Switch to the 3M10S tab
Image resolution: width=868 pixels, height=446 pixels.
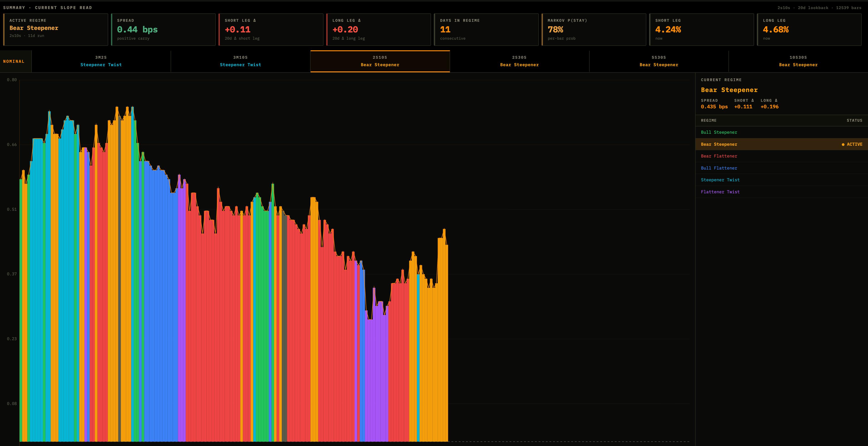click(240, 61)
